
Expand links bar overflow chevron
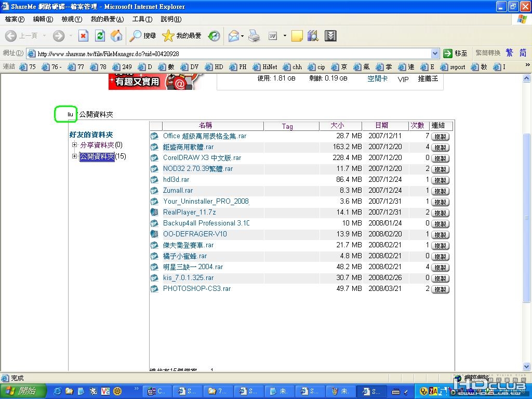(x=528, y=65)
